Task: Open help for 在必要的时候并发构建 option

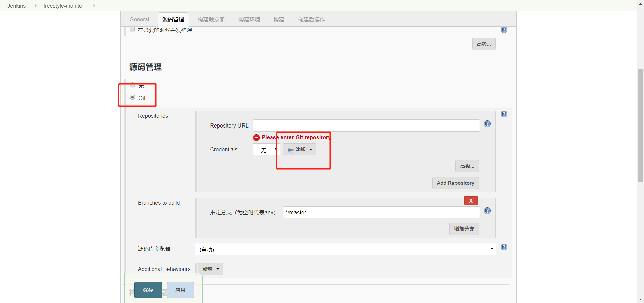Action: 504,30
